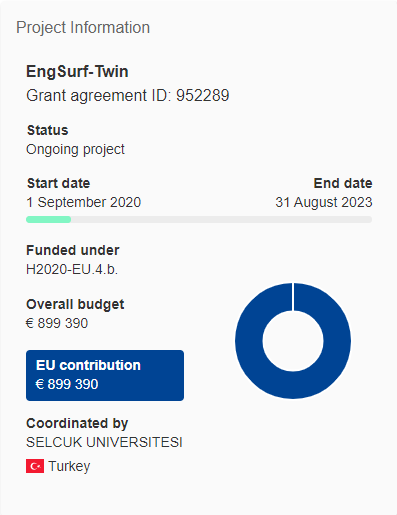Click the Funded under label

point(73,250)
